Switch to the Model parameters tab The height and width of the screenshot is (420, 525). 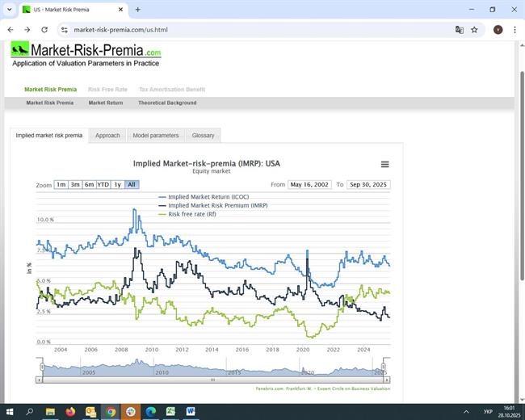coord(156,136)
